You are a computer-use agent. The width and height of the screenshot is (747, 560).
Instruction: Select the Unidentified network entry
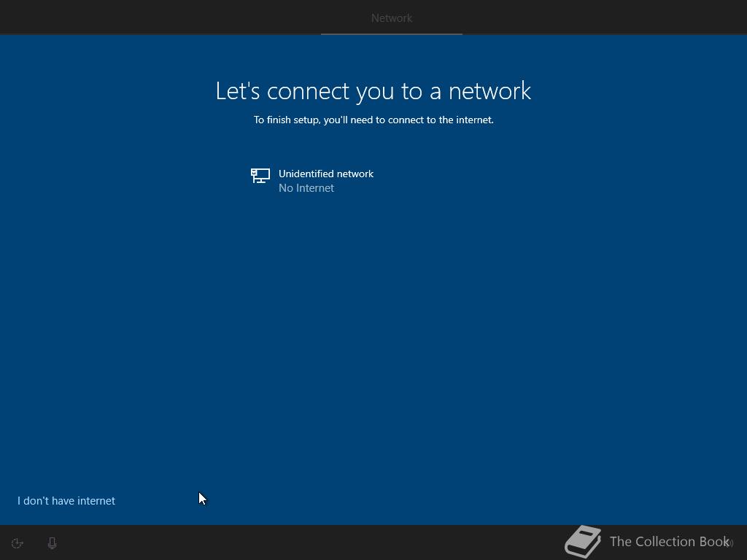[373, 181]
